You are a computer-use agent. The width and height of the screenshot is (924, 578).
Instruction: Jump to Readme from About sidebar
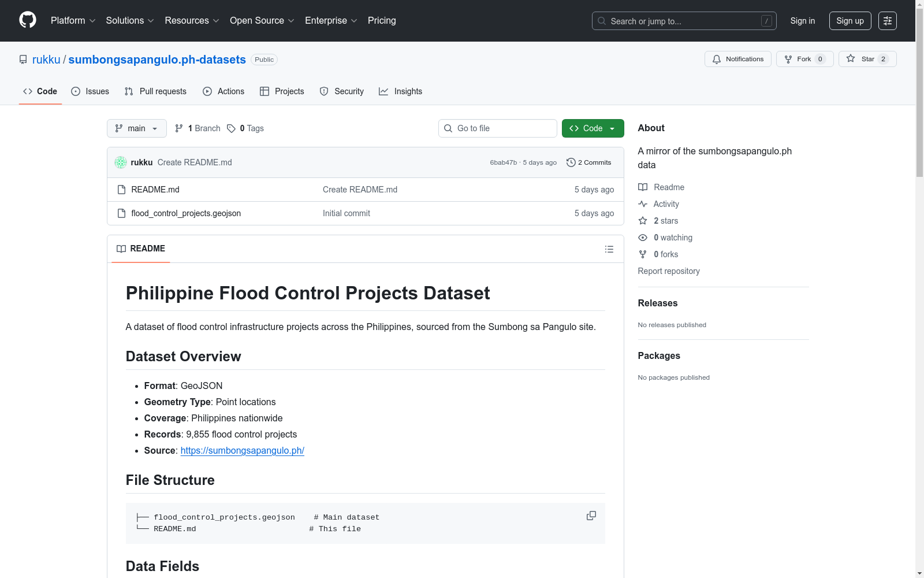(661, 187)
